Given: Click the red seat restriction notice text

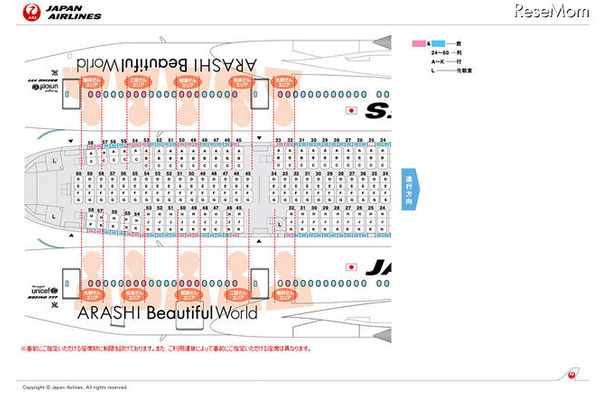Looking at the screenshot, I should [166, 348].
